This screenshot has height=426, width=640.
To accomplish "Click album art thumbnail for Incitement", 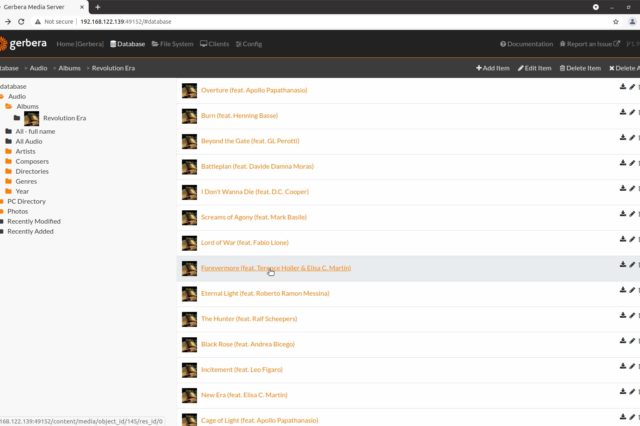I will [x=189, y=370].
